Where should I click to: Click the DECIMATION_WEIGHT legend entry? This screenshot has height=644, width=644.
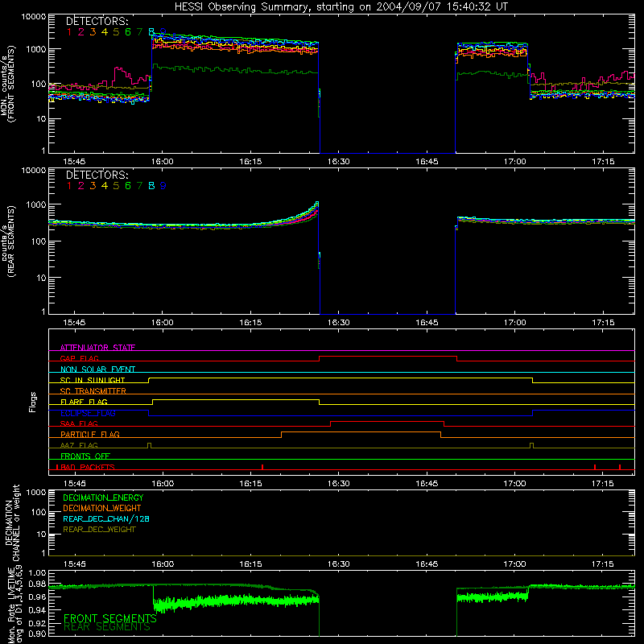pyautogui.click(x=102, y=508)
